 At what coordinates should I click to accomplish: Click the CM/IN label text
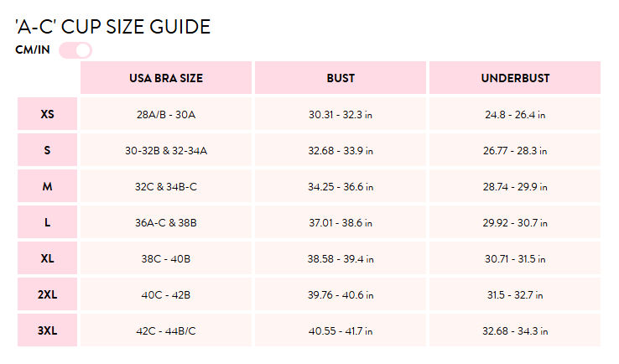tap(33, 49)
